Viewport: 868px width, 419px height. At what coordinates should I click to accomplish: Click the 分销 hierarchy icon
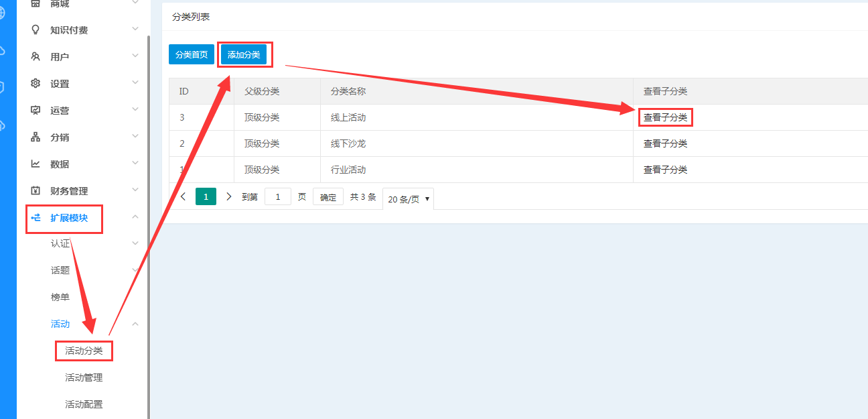click(36, 137)
